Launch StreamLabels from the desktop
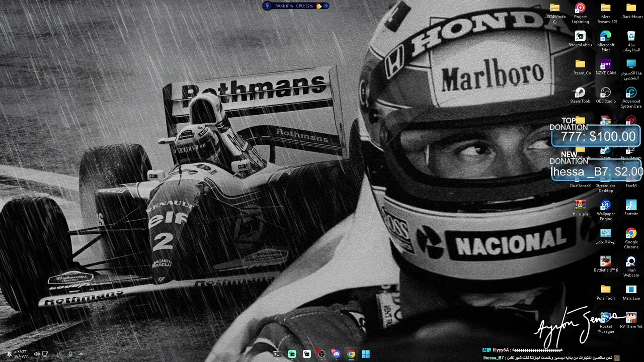Screen dimensions: 644x362 [x=580, y=39]
